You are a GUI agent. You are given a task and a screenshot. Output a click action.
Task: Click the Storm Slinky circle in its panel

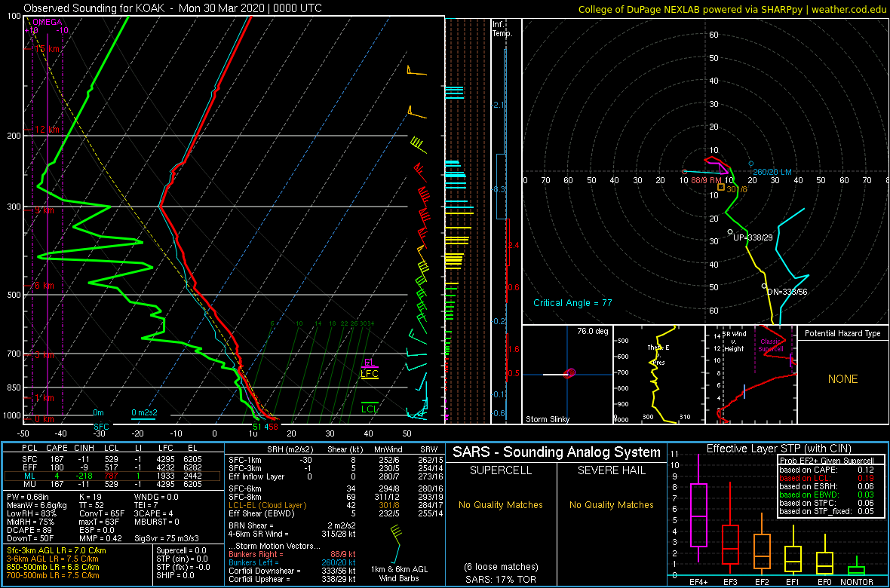click(570, 373)
